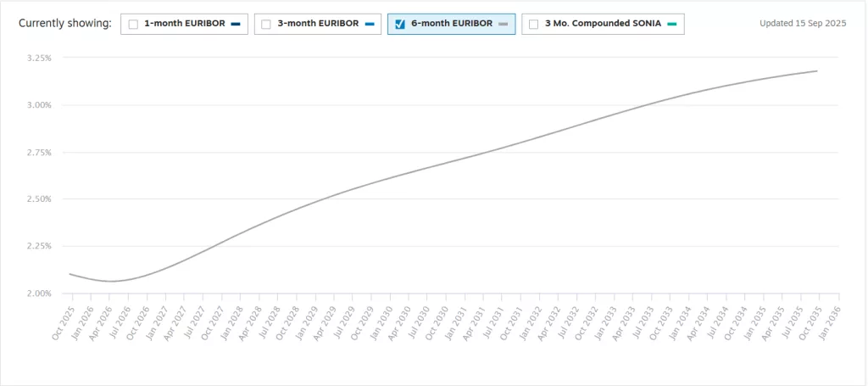Screen dimensions: 868x386
Task: Select the "1-month EURIBOR" label text
Action: click(184, 24)
